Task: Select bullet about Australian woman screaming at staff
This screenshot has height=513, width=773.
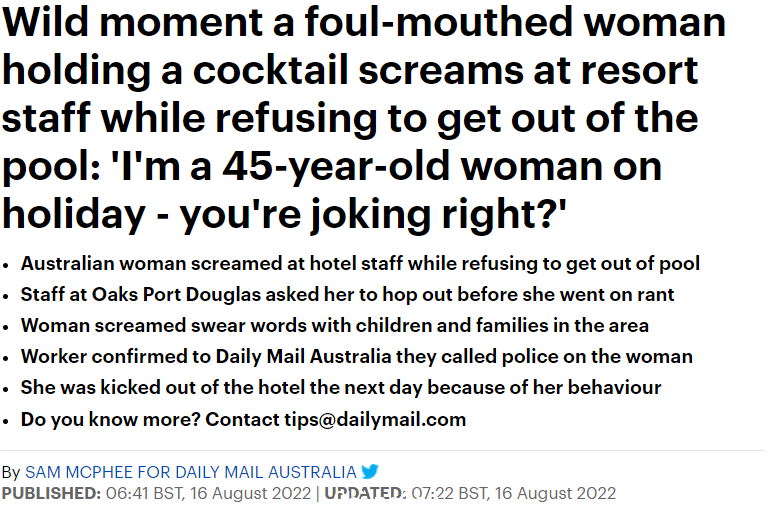Action: [x=360, y=264]
